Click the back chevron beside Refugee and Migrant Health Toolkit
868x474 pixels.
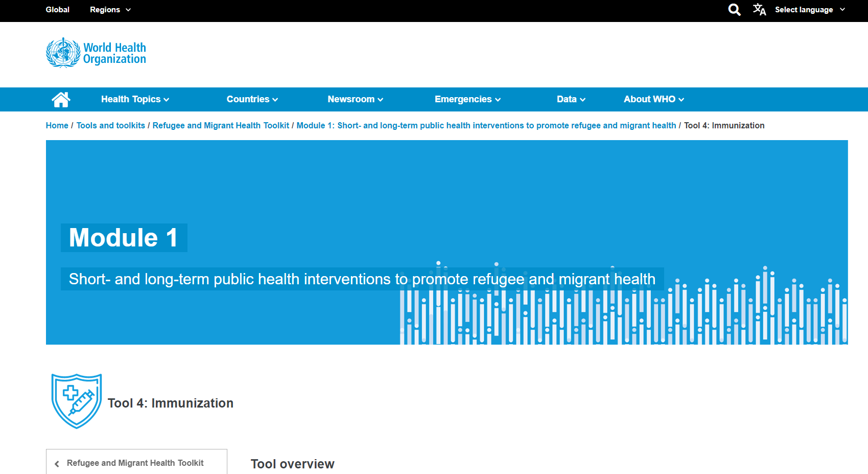point(56,463)
